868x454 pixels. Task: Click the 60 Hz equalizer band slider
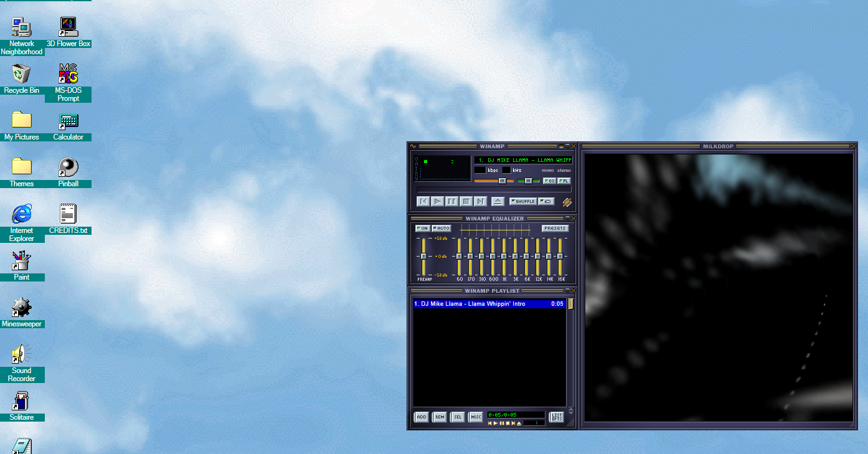click(460, 256)
